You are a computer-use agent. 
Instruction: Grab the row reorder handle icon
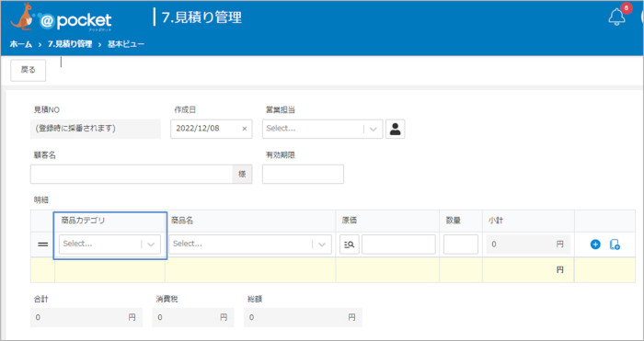pyautogui.click(x=42, y=244)
